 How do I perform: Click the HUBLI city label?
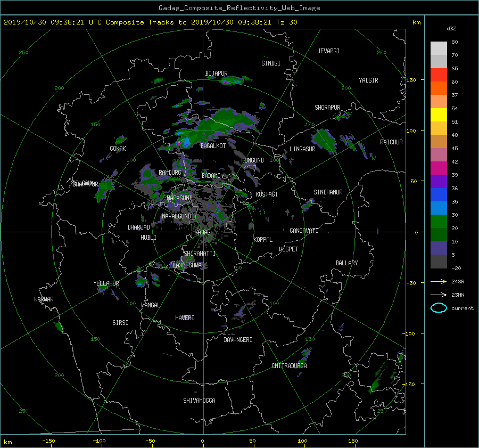point(148,237)
